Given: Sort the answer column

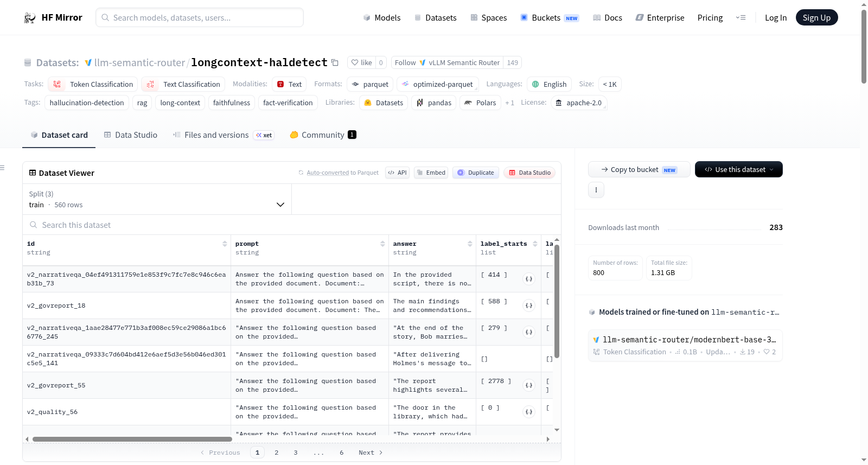Looking at the screenshot, I should [470, 244].
